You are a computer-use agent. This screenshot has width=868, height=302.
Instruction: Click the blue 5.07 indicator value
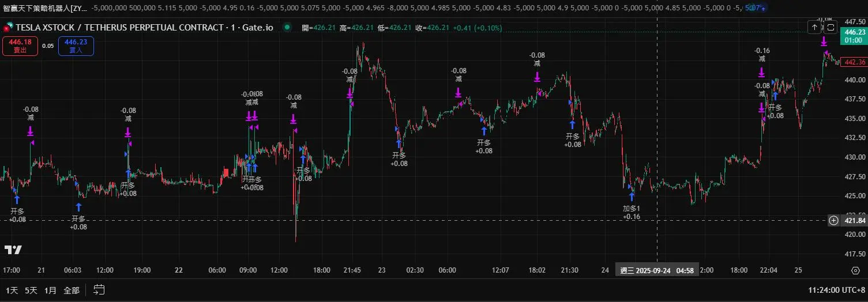tap(753, 9)
